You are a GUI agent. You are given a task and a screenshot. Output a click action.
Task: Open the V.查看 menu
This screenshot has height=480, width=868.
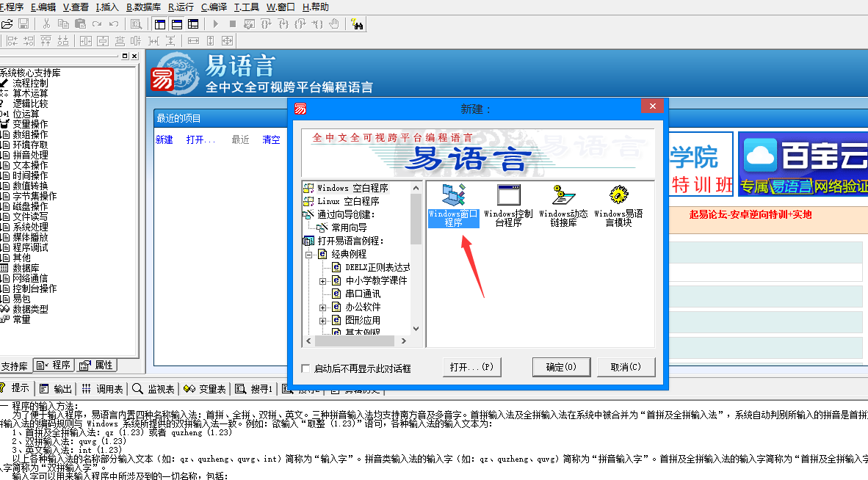[76, 7]
